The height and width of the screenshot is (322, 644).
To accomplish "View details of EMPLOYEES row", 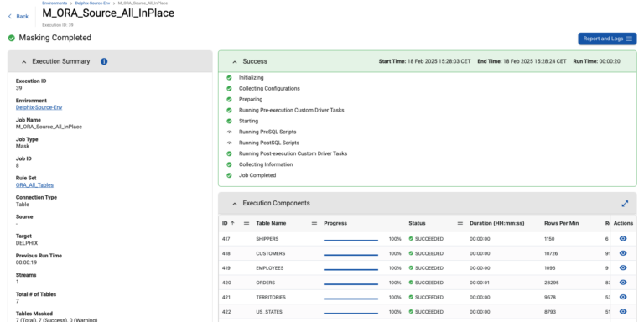I will coord(623,267).
